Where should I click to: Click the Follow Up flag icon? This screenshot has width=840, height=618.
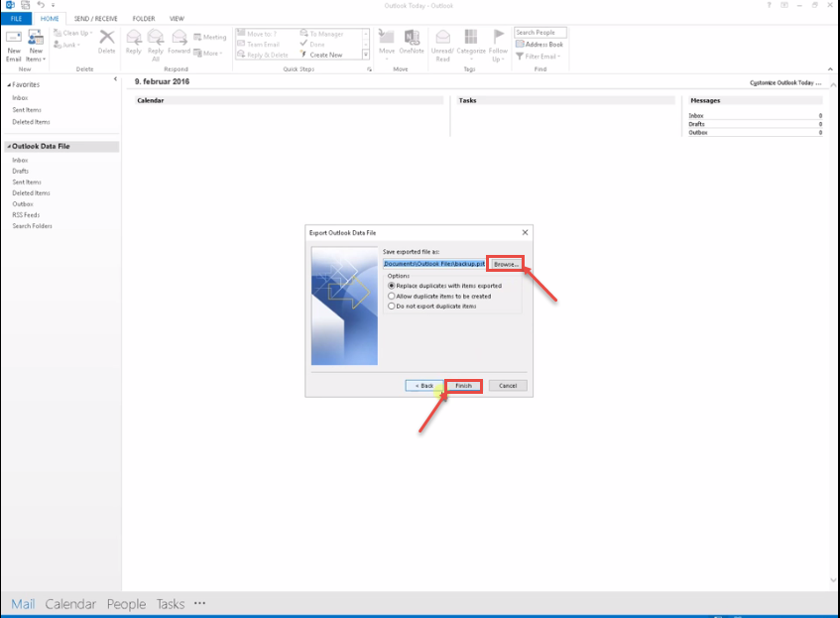(x=498, y=37)
